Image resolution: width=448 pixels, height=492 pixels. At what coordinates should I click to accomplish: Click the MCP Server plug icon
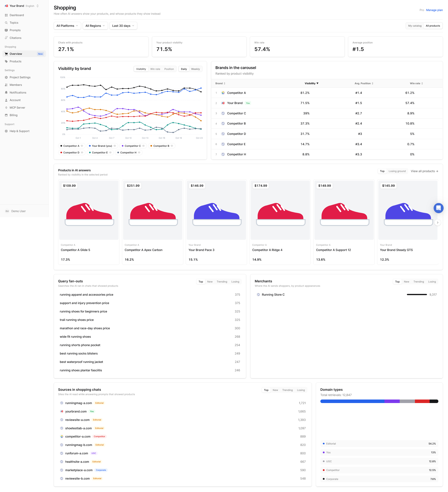coord(6,108)
